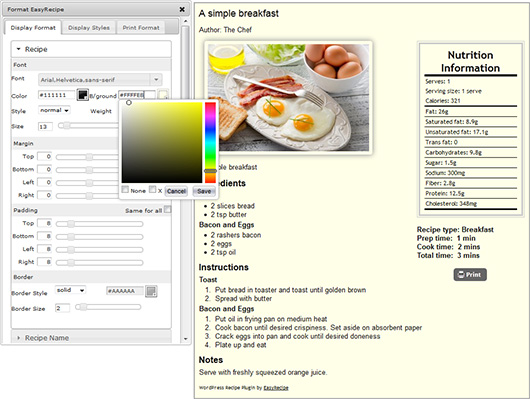Click the Padding Left slider
530x399 pixels.
tap(99, 250)
